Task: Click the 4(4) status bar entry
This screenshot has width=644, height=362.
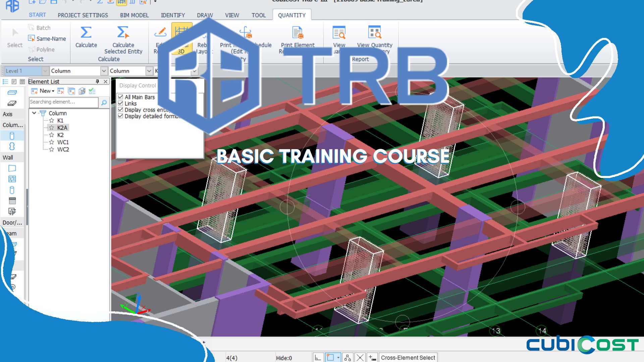Action: click(232, 358)
